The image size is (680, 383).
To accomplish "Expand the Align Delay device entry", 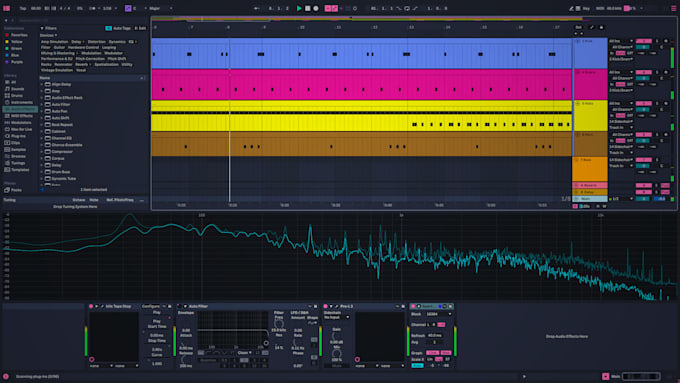I will pyautogui.click(x=42, y=84).
